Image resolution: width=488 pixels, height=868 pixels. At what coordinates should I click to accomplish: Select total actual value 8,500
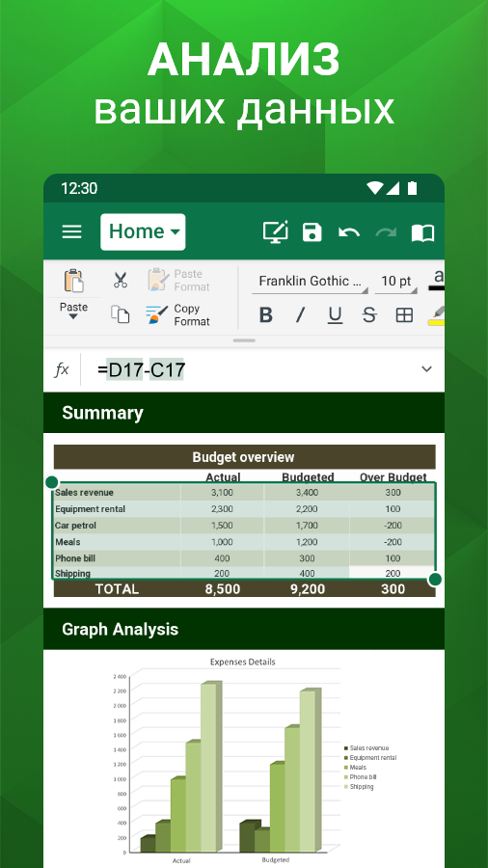pyautogui.click(x=223, y=589)
